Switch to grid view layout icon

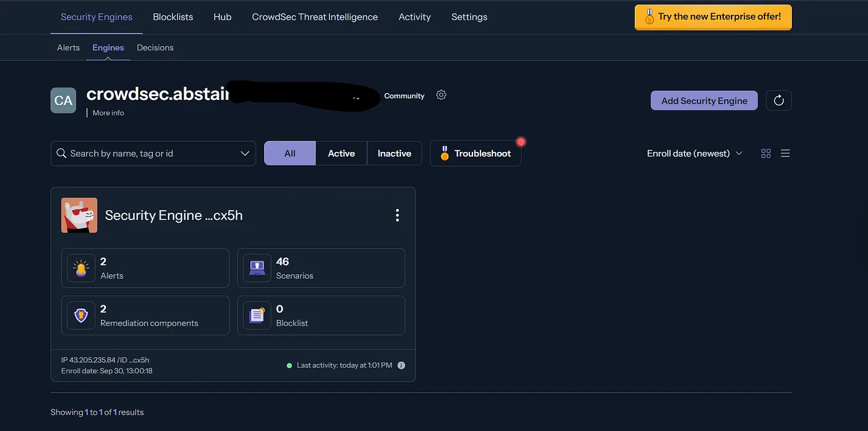(766, 153)
